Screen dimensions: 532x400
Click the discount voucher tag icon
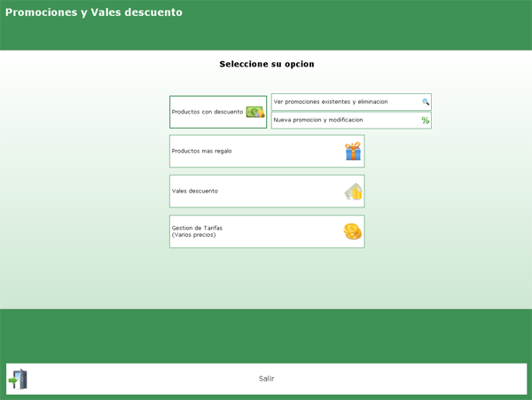pos(353,192)
